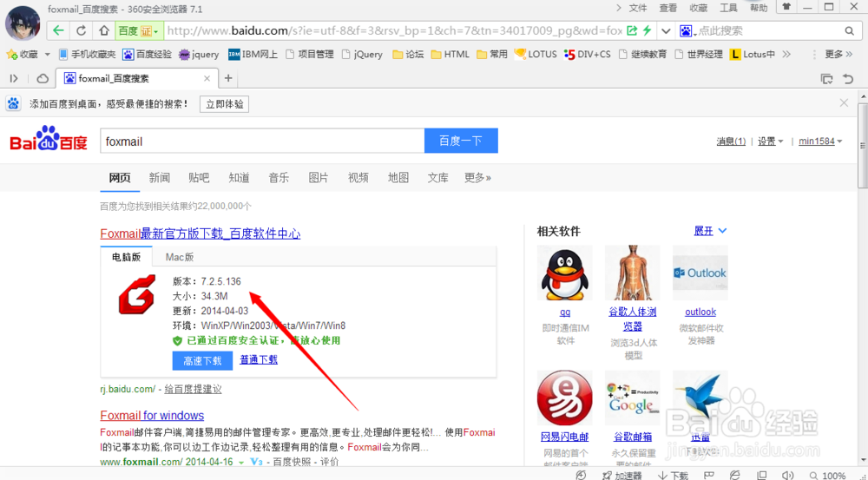Open the IBM网上 bookmark
This screenshot has height=480, width=868.
pyautogui.click(x=253, y=55)
